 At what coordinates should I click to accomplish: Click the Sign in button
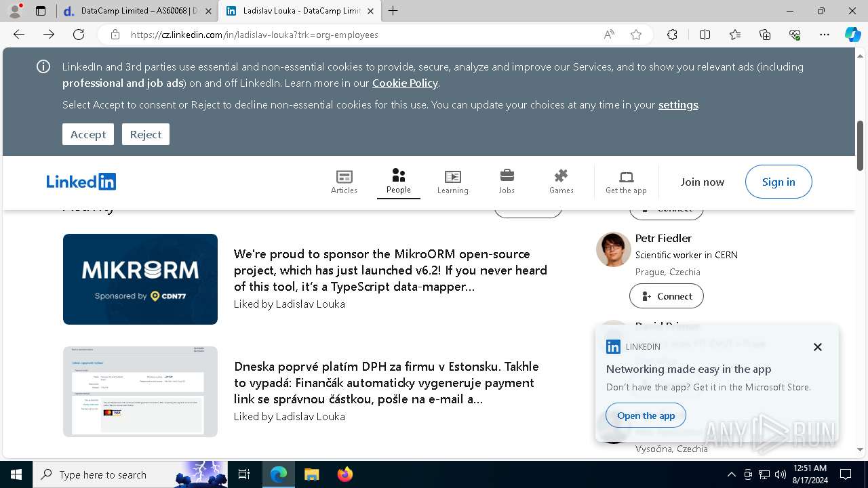click(778, 182)
